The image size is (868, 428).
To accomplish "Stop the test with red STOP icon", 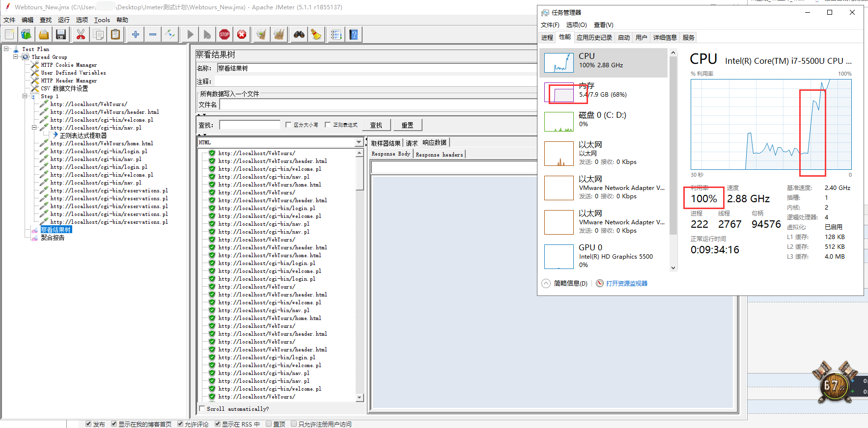I will (x=224, y=34).
